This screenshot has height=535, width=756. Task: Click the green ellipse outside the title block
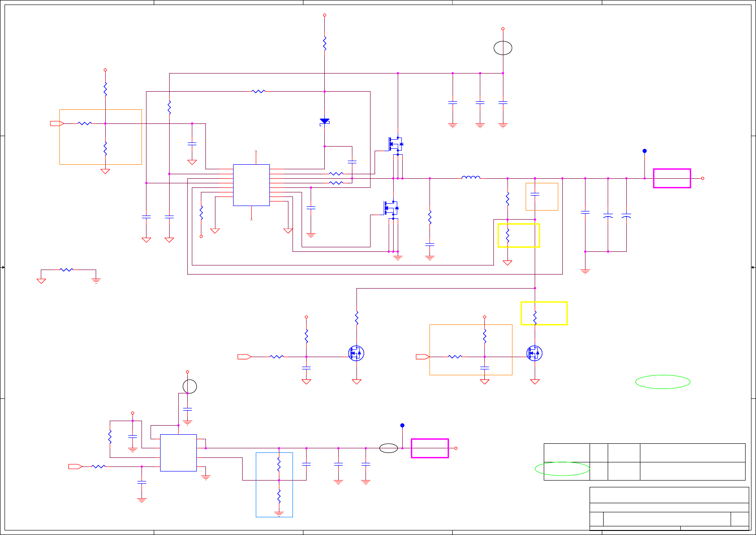point(663,382)
